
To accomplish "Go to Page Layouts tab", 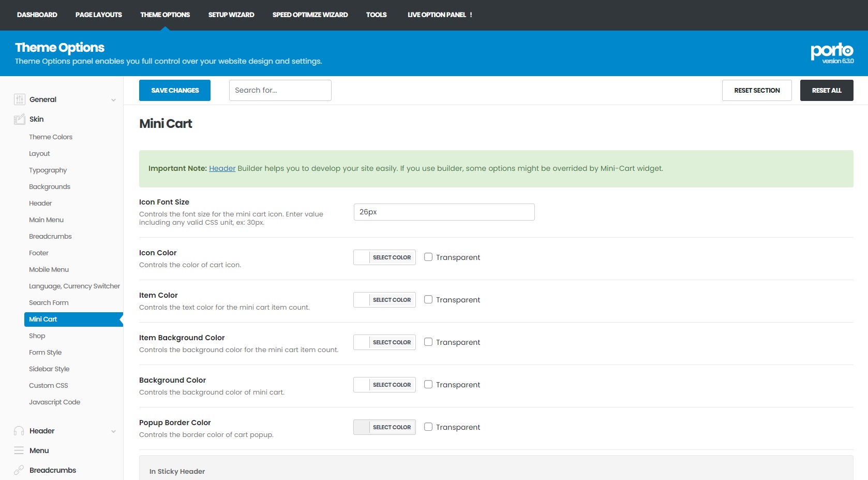I will 99,14.
